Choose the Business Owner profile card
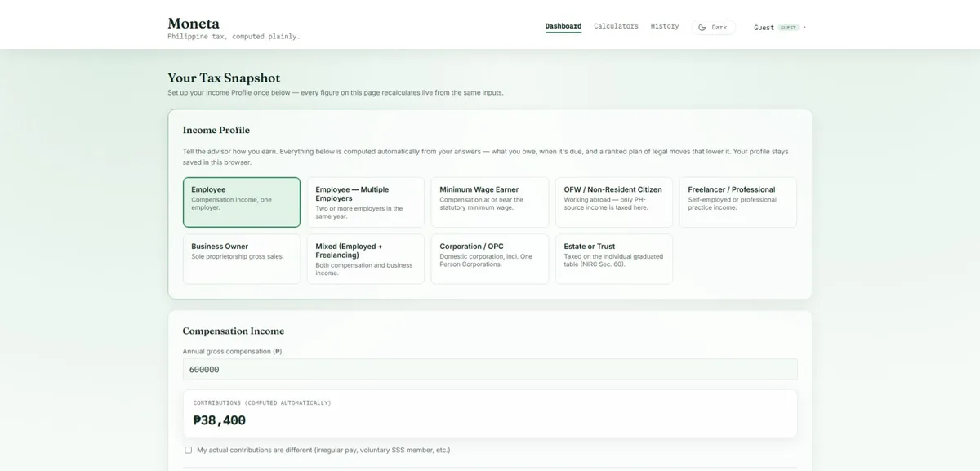980x471 pixels. (x=242, y=259)
